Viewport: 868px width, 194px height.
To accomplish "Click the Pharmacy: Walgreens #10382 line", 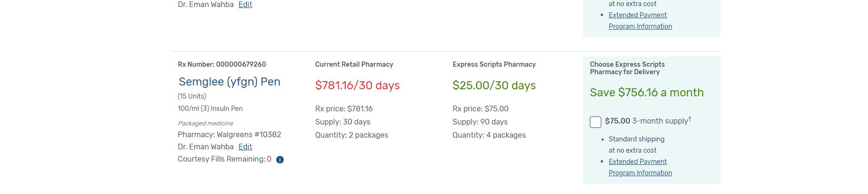I will pyautogui.click(x=229, y=135).
